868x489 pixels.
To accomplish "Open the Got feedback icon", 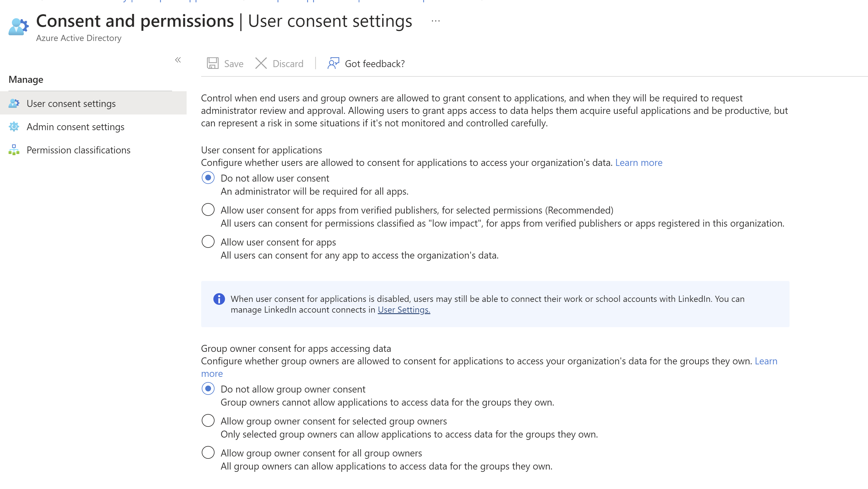I will click(x=333, y=63).
